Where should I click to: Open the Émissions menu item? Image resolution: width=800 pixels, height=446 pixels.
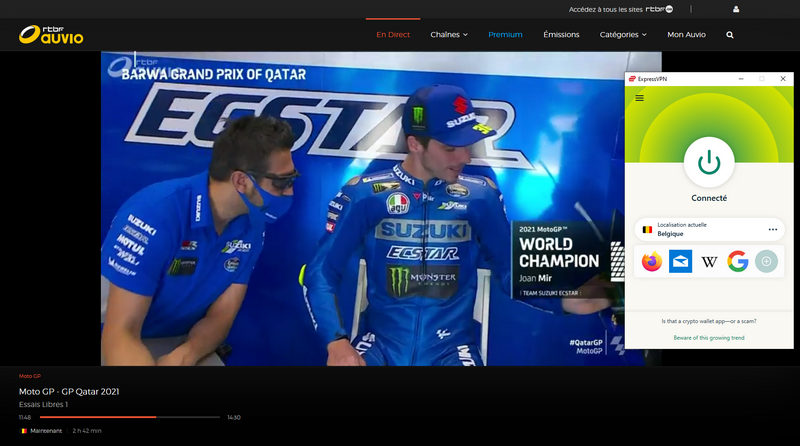point(561,35)
